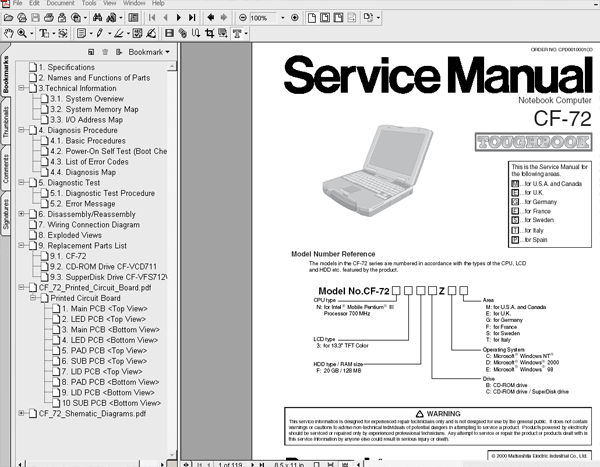Click the Open Web Page icon
Image resolution: width=600 pixels, height=467 pixels.
[22, 18]
